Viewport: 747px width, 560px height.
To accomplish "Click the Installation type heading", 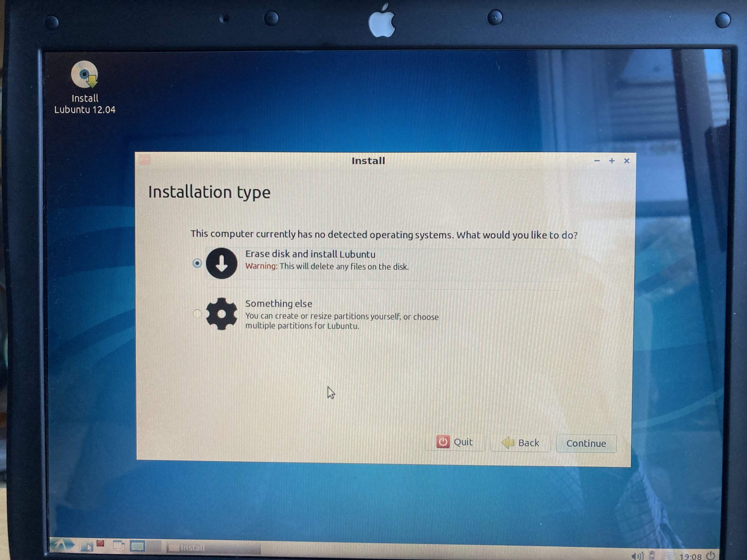I will (209, 192).
